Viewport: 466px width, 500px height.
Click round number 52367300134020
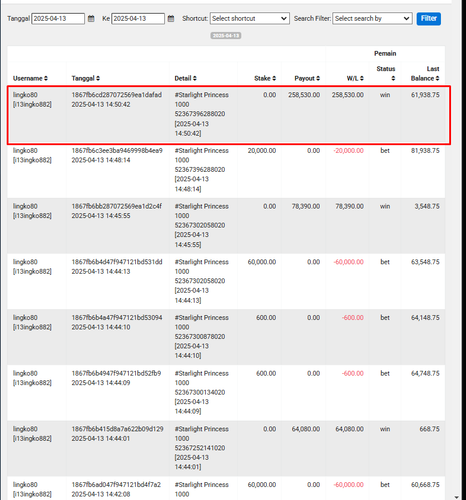(200, 392)
